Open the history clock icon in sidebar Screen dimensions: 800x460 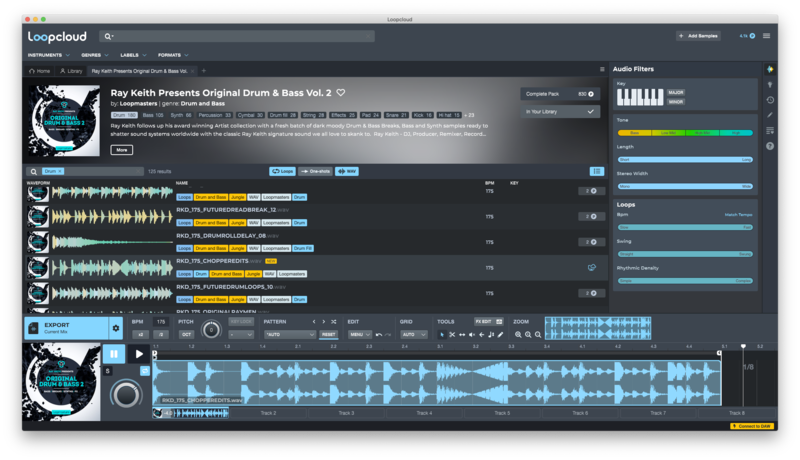pos(770,100)
